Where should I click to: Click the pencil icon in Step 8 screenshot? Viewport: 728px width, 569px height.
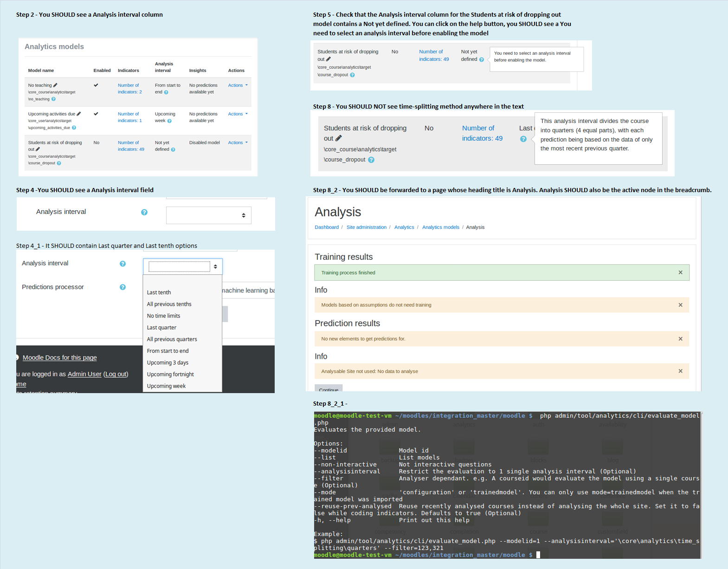tap(339, 138)
